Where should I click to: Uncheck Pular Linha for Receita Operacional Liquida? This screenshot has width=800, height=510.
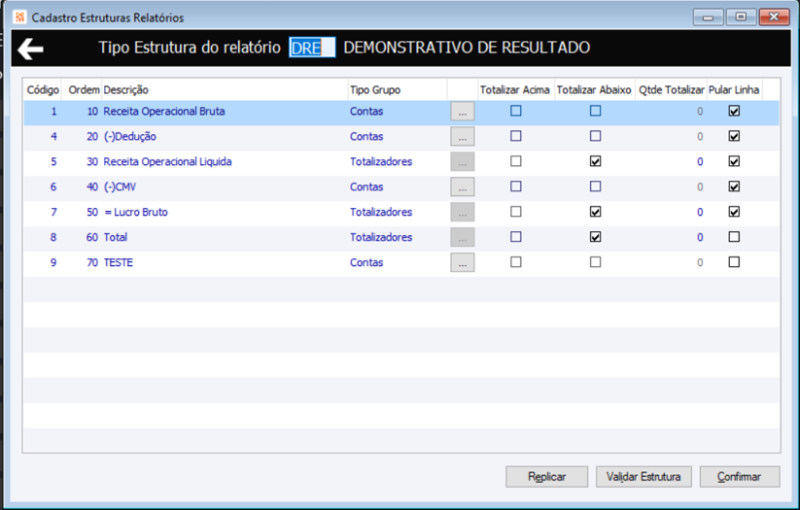[x=734, y=161]
